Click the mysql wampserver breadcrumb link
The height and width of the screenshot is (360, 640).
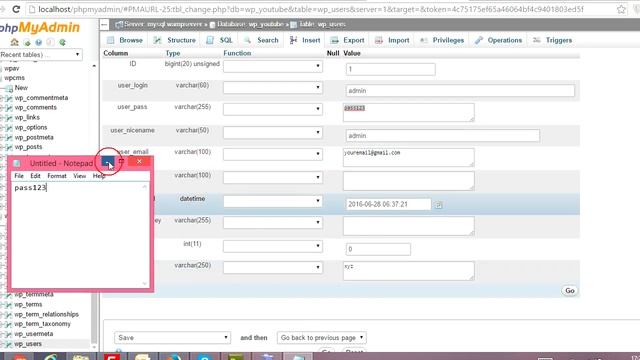coord(163,24)
